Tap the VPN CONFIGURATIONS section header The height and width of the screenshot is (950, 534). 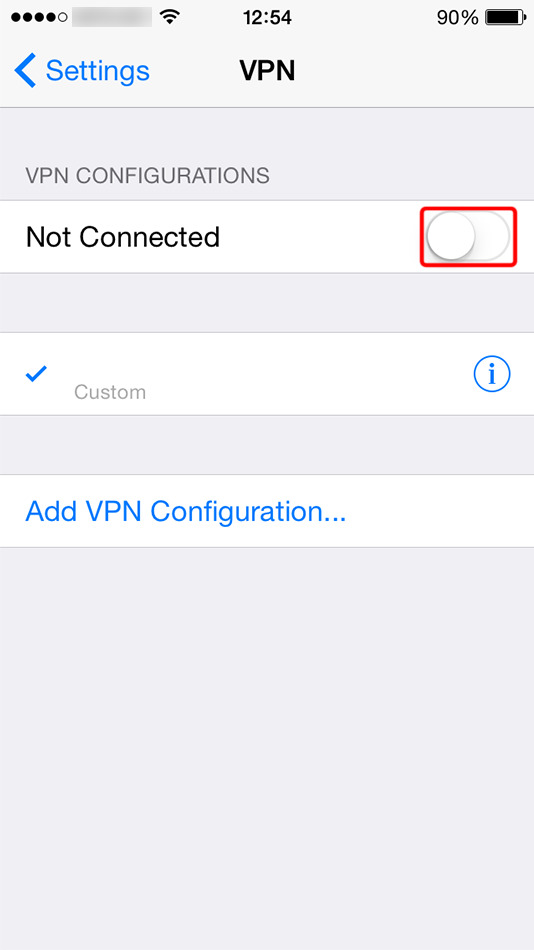(x=147, y=176)
